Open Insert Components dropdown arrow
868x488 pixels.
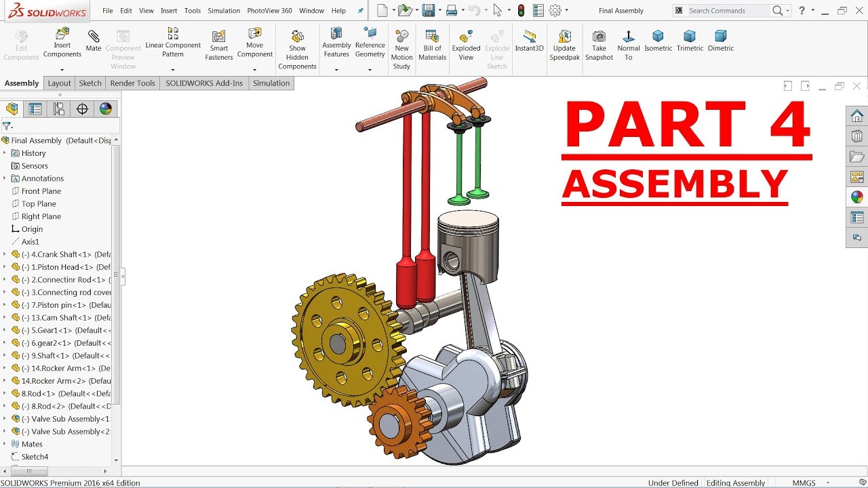tap(62, 69)
